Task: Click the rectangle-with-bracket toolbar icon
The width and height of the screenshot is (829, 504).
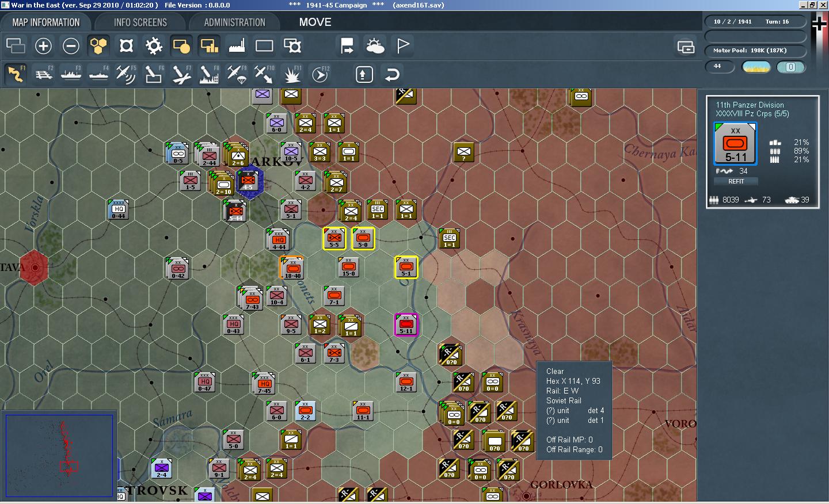Action: coord(292,45)
